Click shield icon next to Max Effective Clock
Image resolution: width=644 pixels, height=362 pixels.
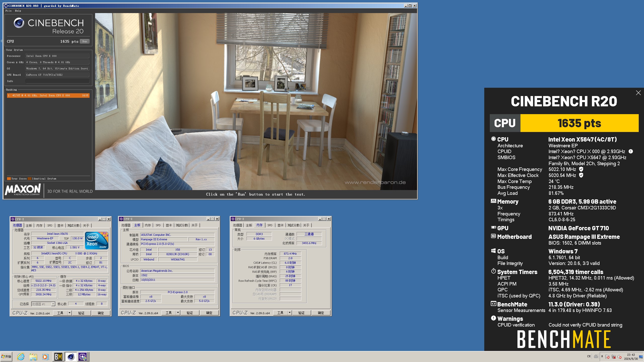tap(581, 175)
